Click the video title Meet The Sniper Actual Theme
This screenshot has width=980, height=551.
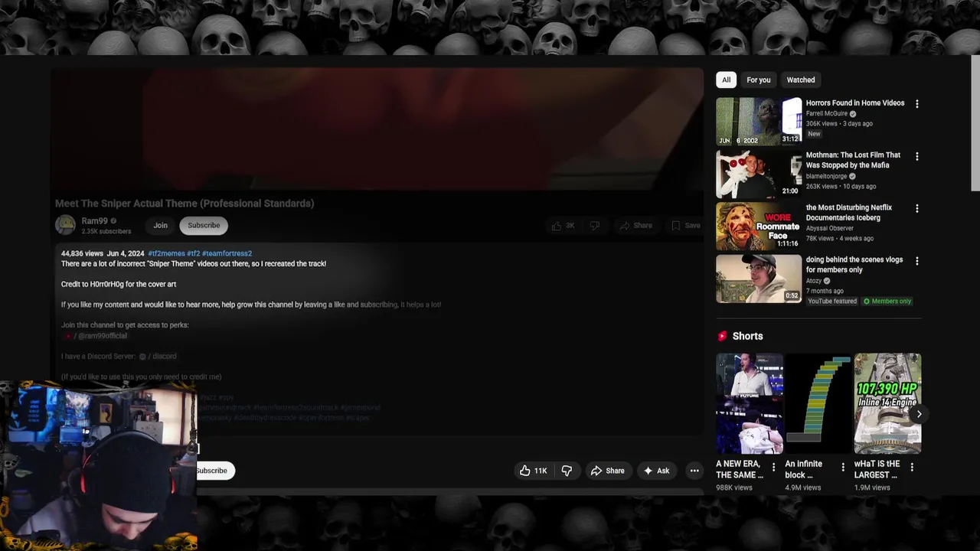(185, 204)
